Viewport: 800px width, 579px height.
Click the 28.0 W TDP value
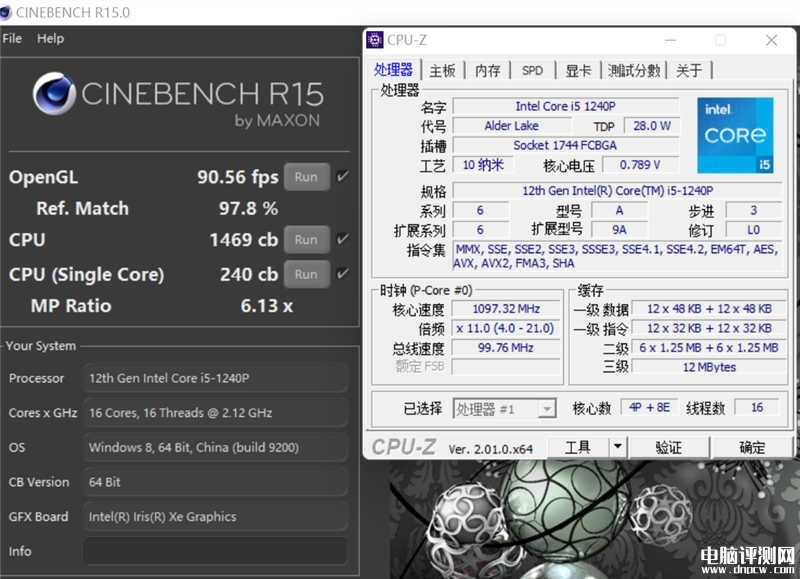[653, 125]
